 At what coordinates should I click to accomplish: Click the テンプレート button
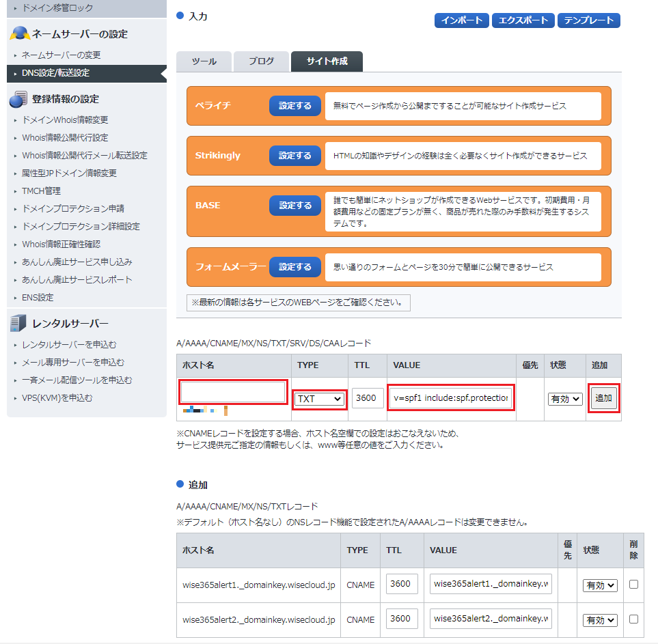589,20
